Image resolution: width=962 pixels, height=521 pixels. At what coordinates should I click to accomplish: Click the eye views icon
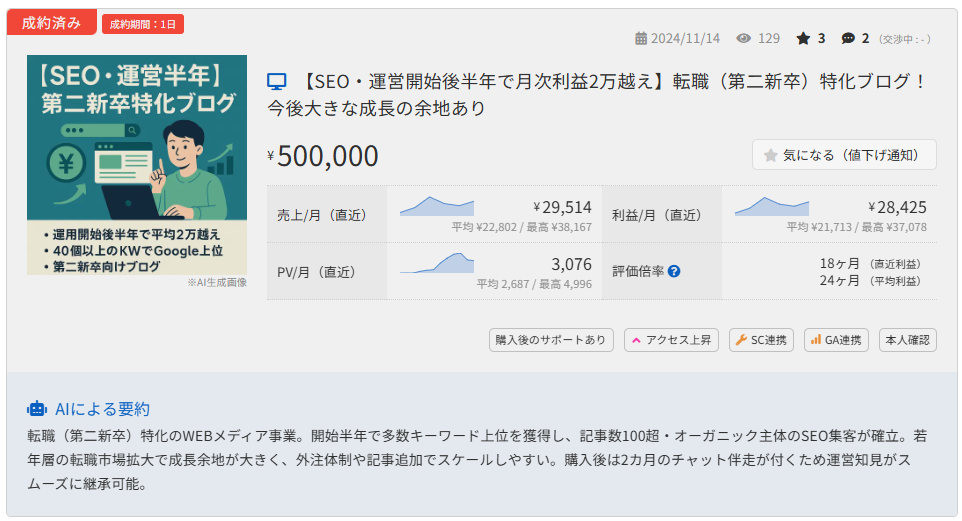pos(744,39)
